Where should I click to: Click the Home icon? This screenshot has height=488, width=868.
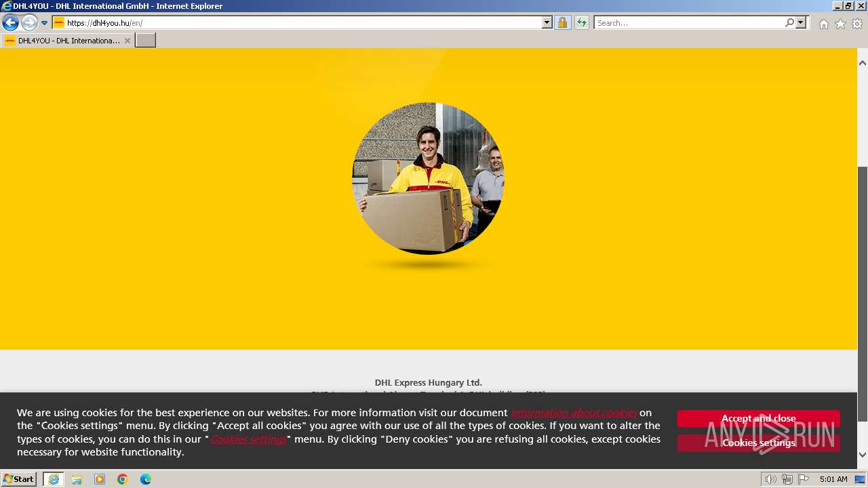click(x=823, y=24)
